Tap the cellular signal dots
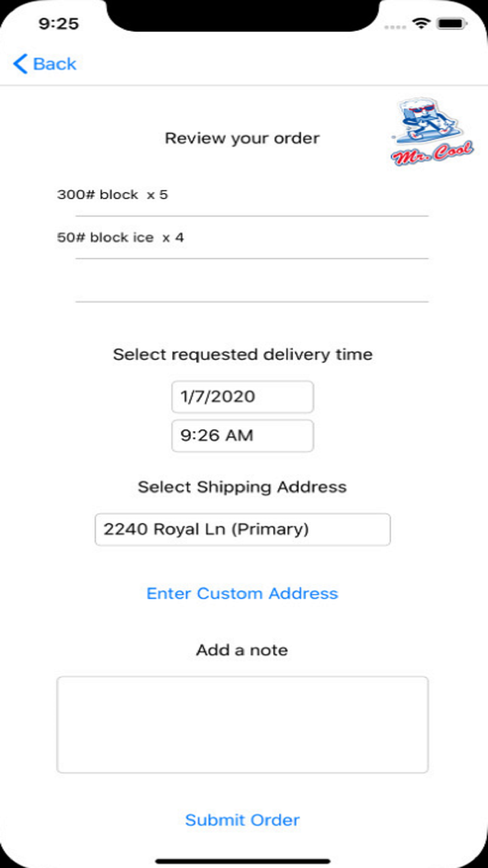 [395, 27]
